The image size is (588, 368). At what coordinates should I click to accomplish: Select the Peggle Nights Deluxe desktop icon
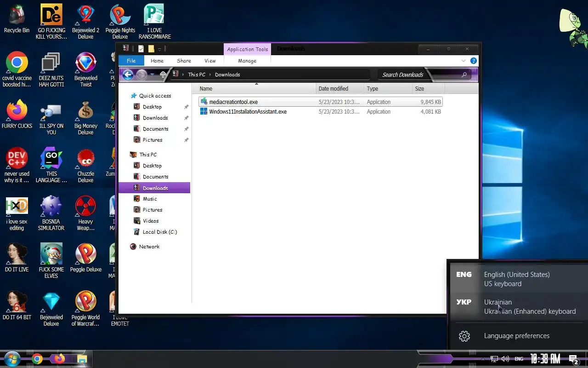120,22
